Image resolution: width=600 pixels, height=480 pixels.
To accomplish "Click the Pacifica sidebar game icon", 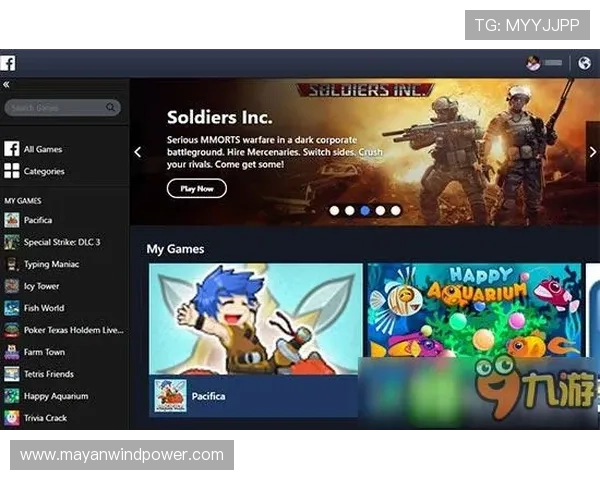I will [x=12, y=220].
